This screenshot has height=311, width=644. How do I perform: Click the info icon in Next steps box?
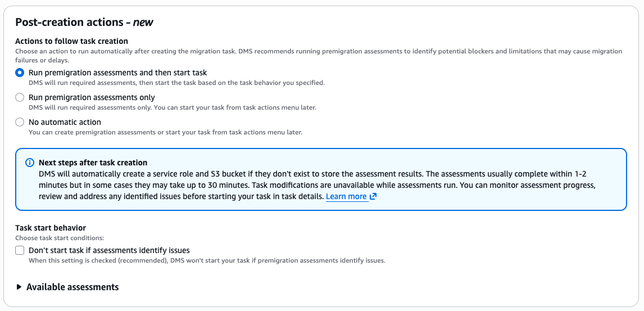[30, 163]
